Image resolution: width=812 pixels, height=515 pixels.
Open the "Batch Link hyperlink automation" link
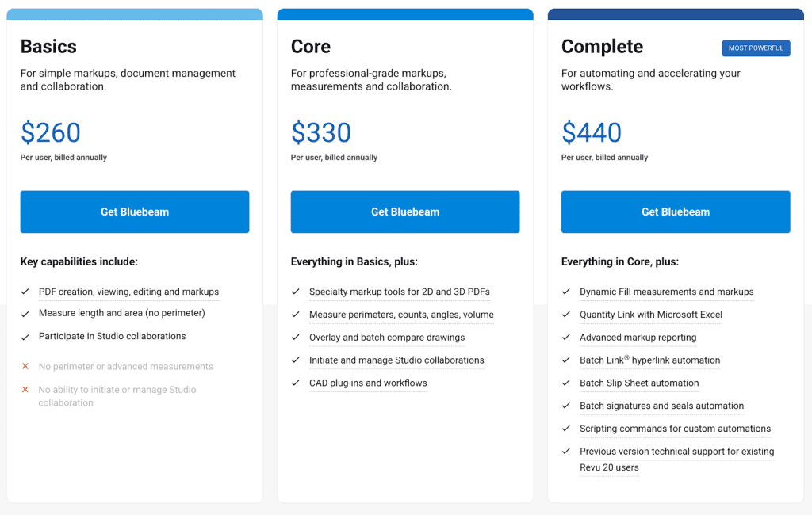pos(649,360)
